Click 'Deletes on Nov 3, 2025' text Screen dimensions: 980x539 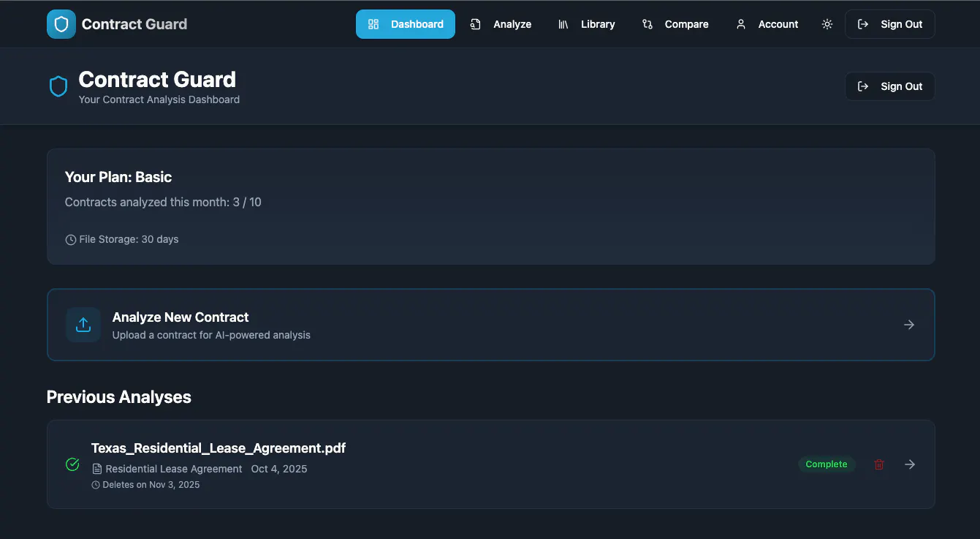click(151, 485)
